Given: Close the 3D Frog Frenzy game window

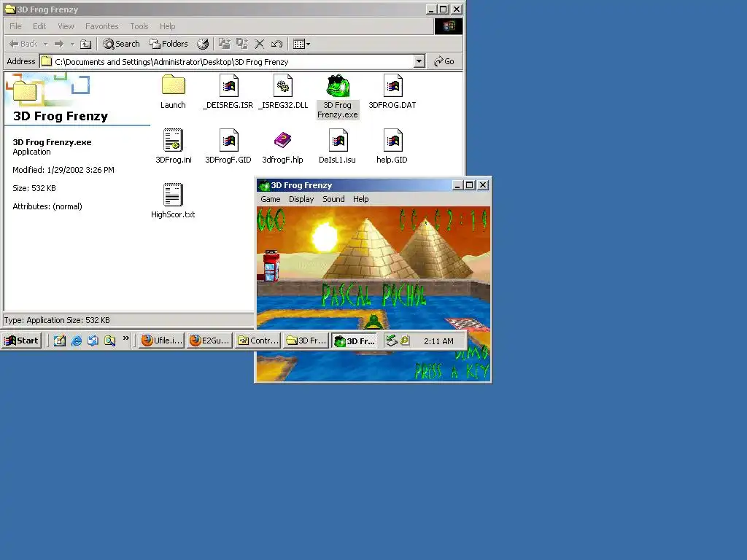Looking at the screenshot, I should (483, 185).
